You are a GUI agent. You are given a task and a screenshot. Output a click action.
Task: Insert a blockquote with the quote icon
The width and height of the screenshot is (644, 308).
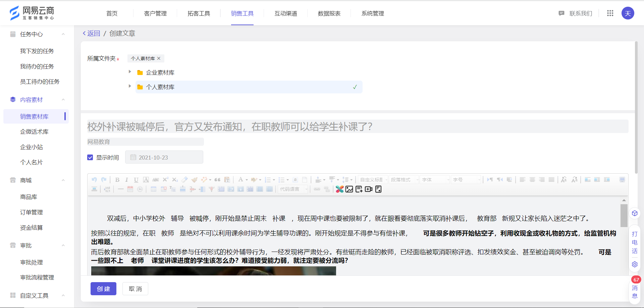(217, 180)
